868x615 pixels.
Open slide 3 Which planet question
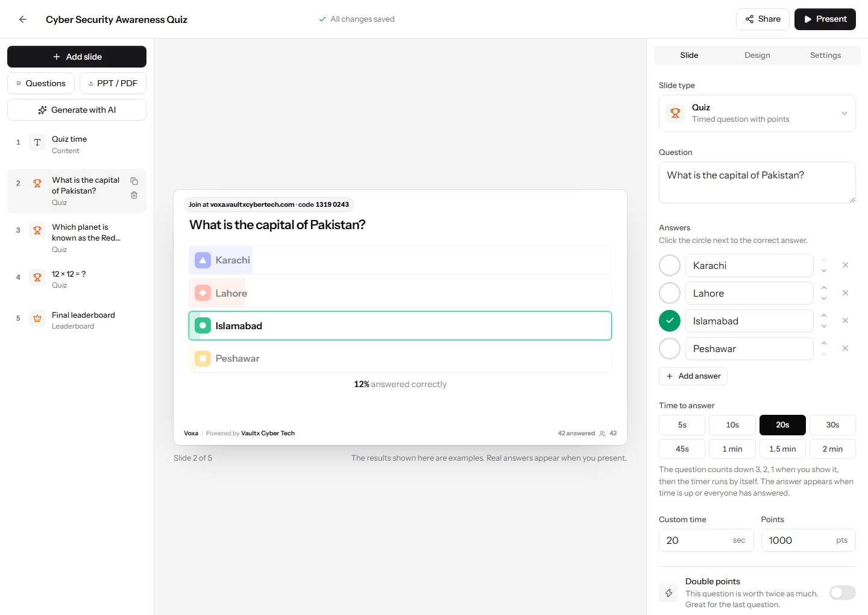point(77,238)
